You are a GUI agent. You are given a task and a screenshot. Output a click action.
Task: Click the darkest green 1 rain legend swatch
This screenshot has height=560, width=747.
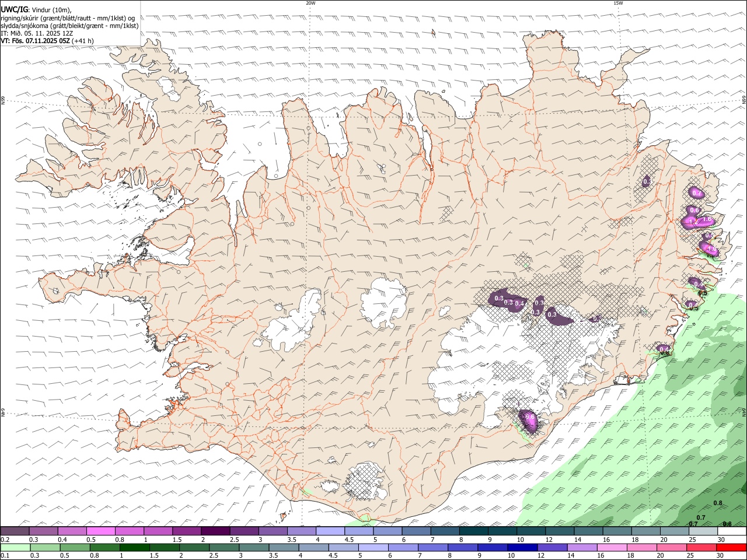(134, 547)
